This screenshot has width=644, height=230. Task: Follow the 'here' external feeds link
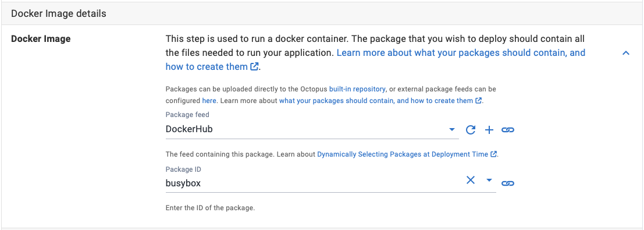pyautogui.click(x=209, y=101)
